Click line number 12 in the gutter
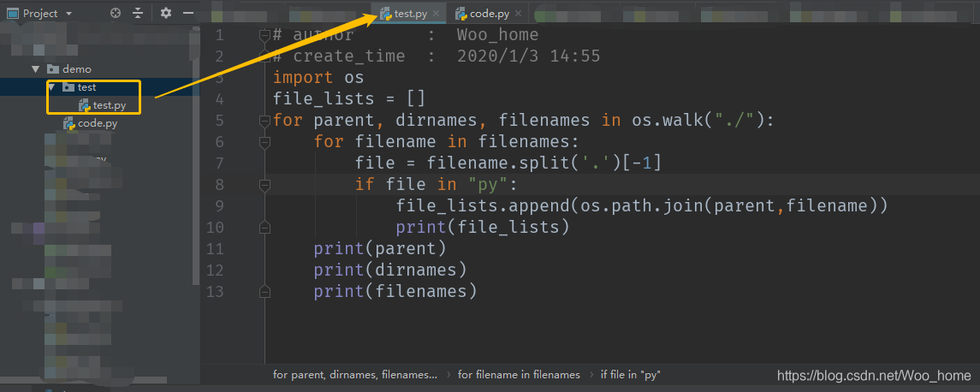Screen dimensions: 980x392 [214, 270]
